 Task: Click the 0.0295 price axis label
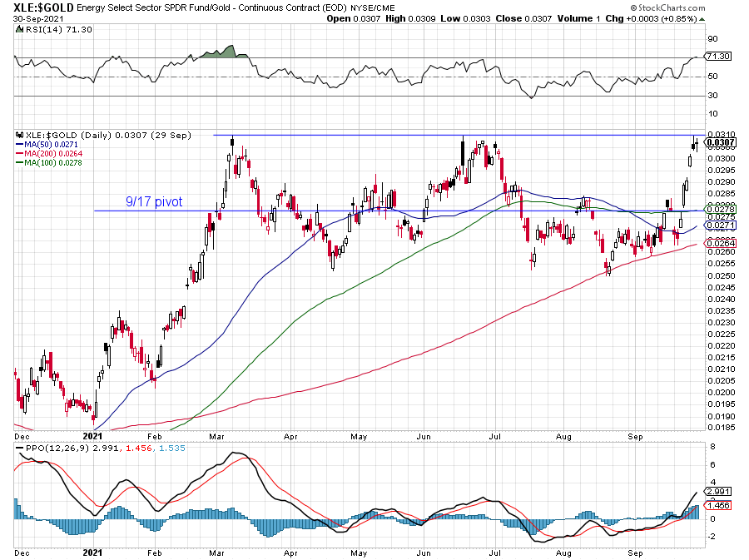(722, 171)
